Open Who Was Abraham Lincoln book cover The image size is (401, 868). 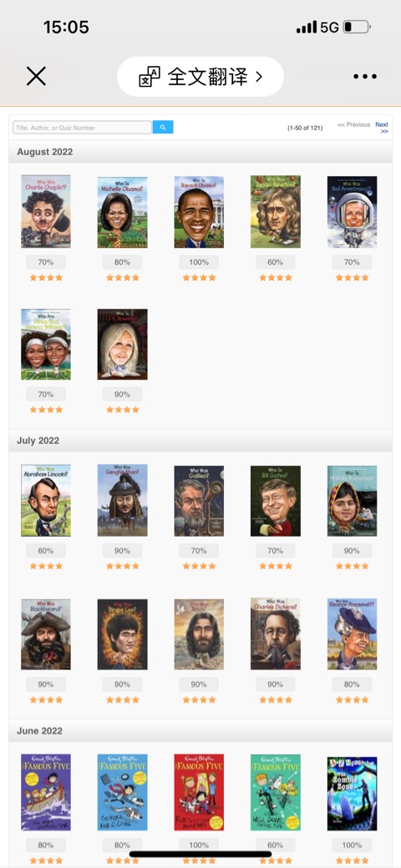click(46, 501)
